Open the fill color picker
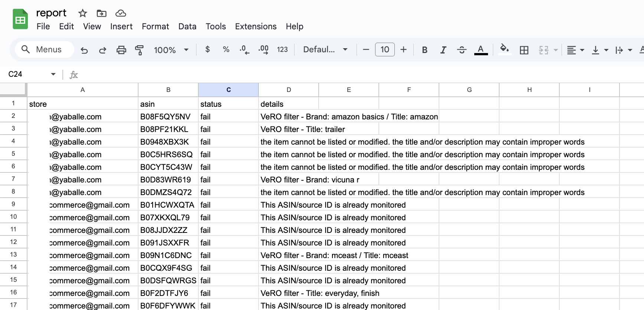644x310 pixels. [x=504, y=49]
